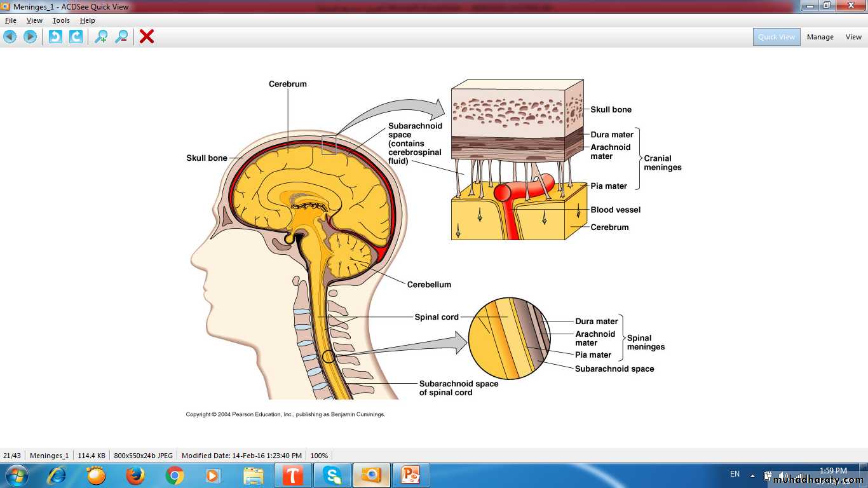Open the File menu
The width and height of the screenshot is (868, 488).
tap(11, 20)
